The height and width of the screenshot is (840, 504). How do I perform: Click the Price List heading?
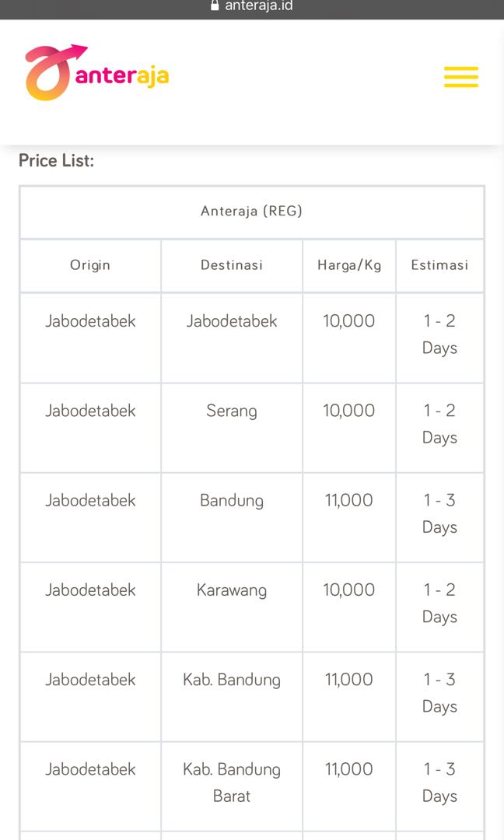(x=56, y=161)
